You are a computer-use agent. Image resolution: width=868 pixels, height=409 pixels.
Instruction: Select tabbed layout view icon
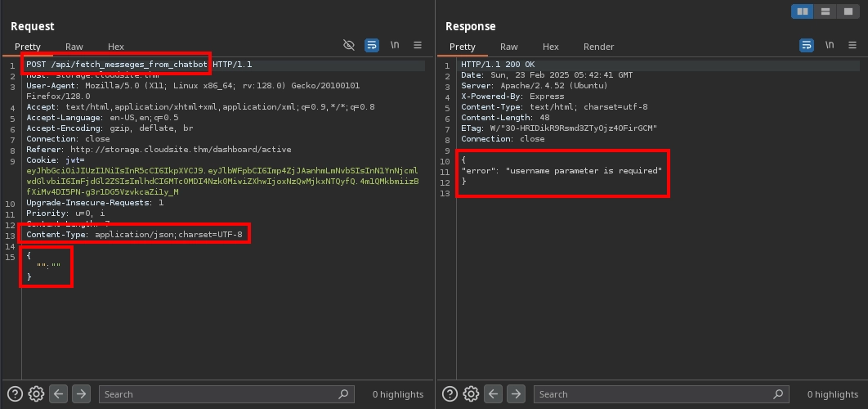tap(848, 11)
